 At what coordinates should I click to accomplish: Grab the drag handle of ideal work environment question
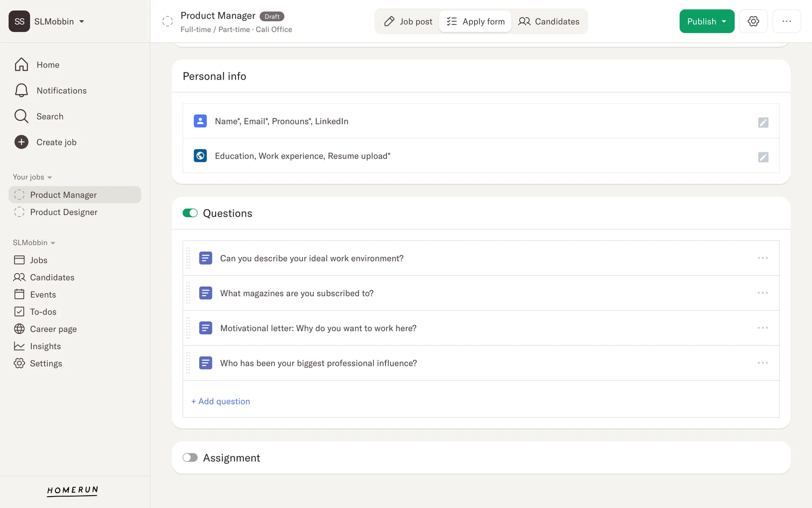[x=188, y=258]
